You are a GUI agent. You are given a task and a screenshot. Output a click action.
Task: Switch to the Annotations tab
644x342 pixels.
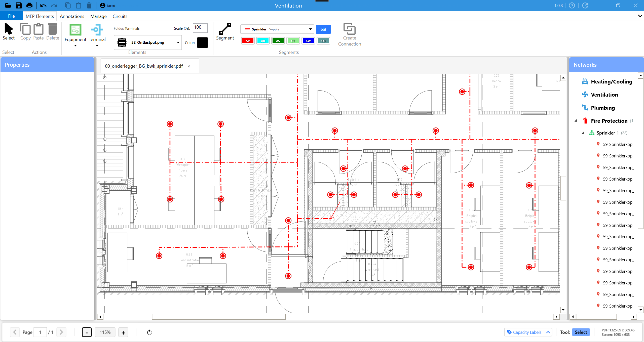click(72, 16)
